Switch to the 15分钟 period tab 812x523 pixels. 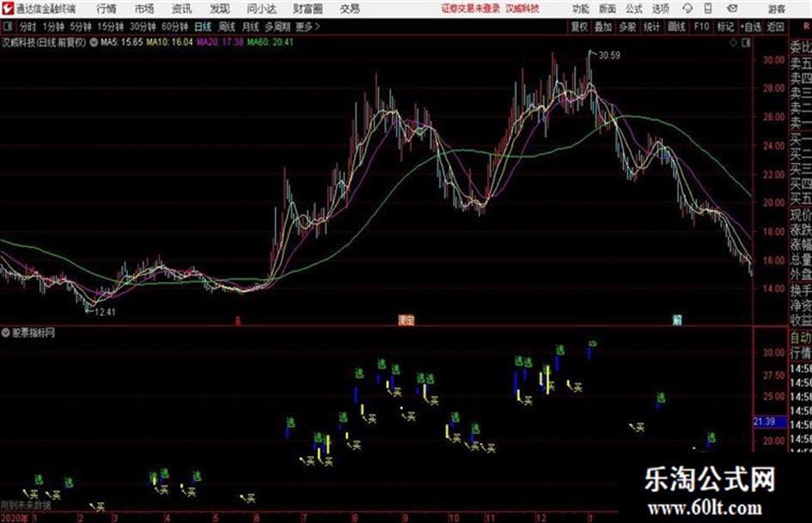[x=111, y=27]
